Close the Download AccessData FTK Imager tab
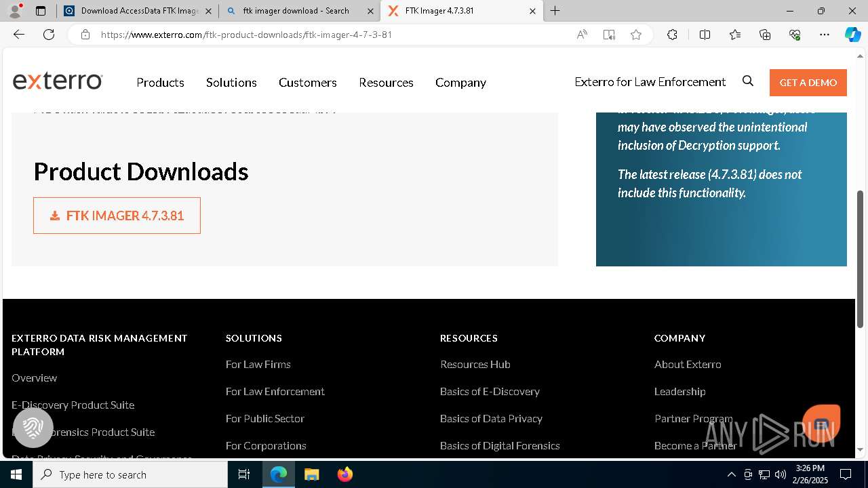Image resolution: width=868 pixels, height=488 pixels. point(208,11)
